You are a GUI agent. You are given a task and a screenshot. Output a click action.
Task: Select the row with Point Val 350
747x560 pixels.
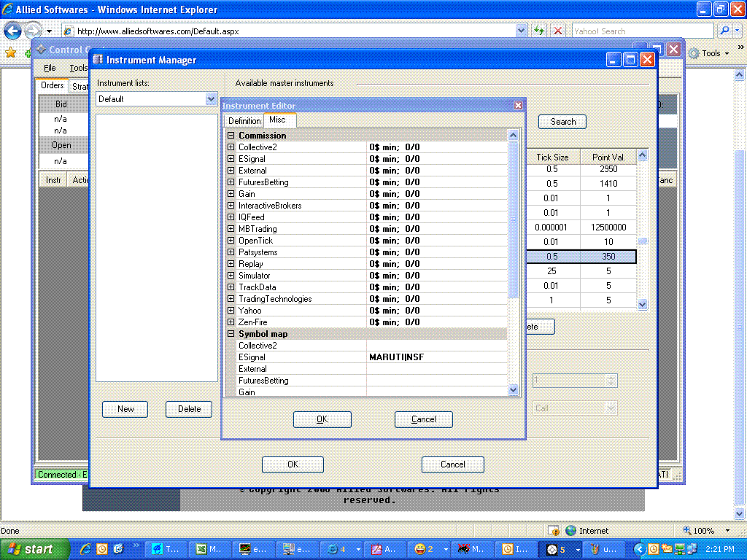point(581,256)
